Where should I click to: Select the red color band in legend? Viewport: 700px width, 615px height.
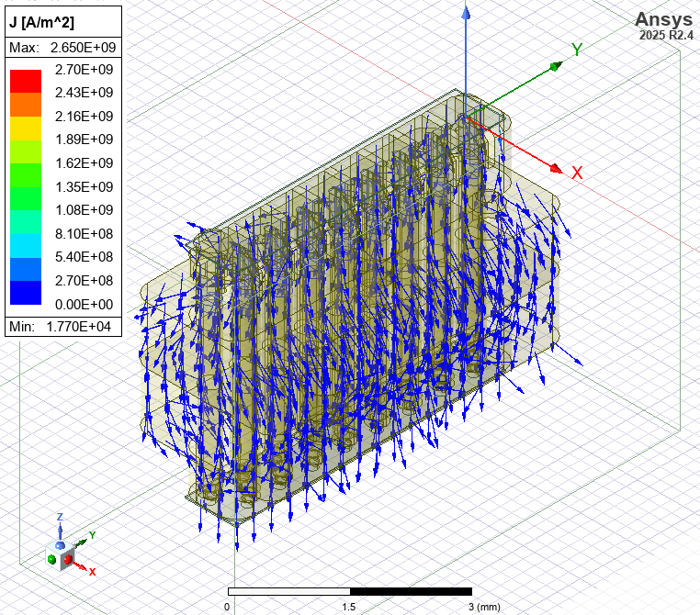click(26, 81)
